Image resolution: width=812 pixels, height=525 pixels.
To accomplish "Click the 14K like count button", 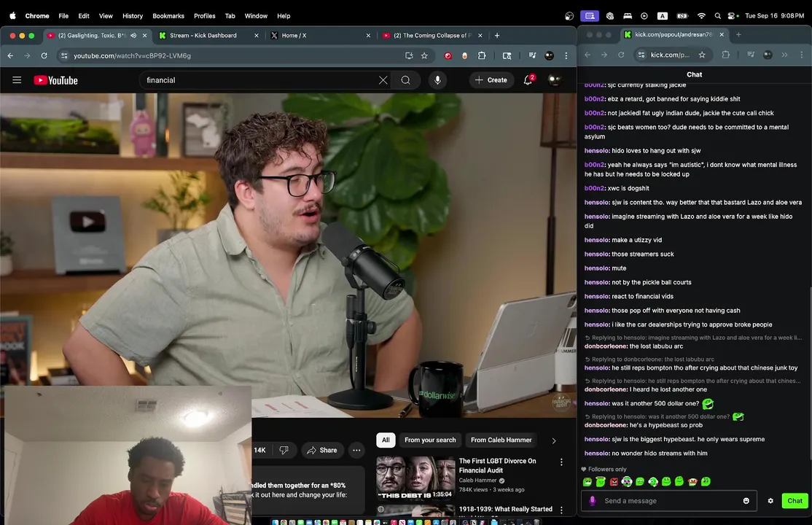I will click(x=259, y=450).
